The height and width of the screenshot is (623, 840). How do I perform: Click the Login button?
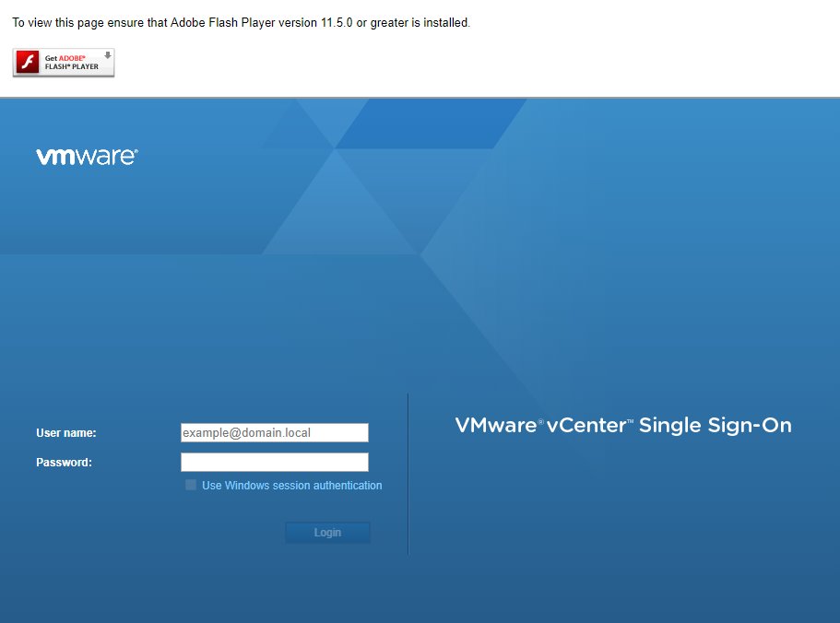[327, 533]
